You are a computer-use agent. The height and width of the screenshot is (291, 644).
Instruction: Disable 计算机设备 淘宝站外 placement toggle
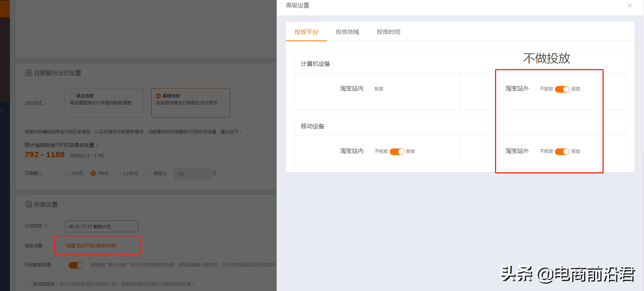(562, 89)
